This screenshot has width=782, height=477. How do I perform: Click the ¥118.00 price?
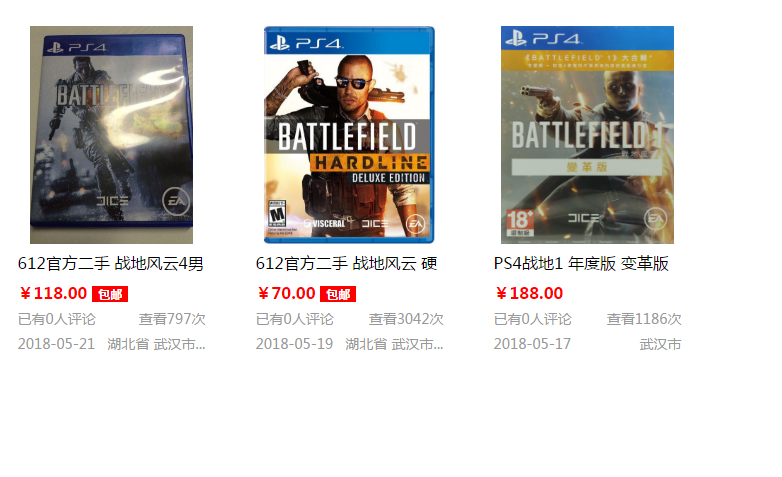tap(53, 293)
